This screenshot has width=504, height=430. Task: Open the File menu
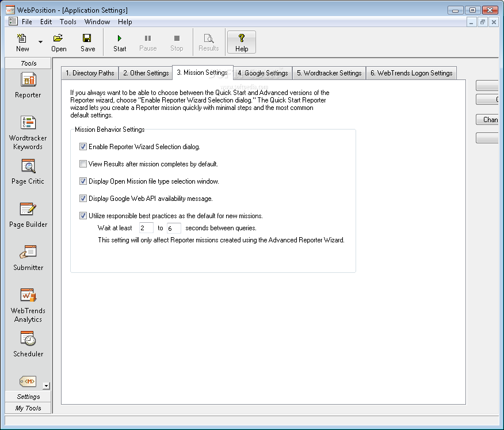point(27,22)
